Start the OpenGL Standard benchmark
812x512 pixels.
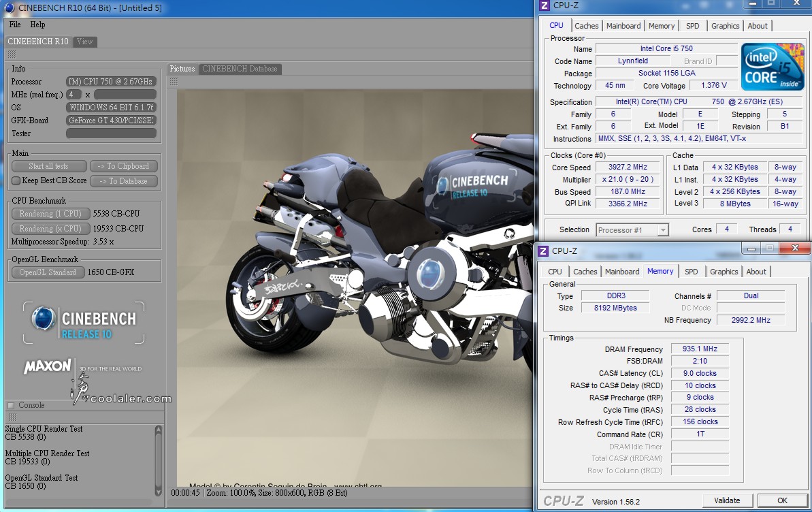click(48, 272)
